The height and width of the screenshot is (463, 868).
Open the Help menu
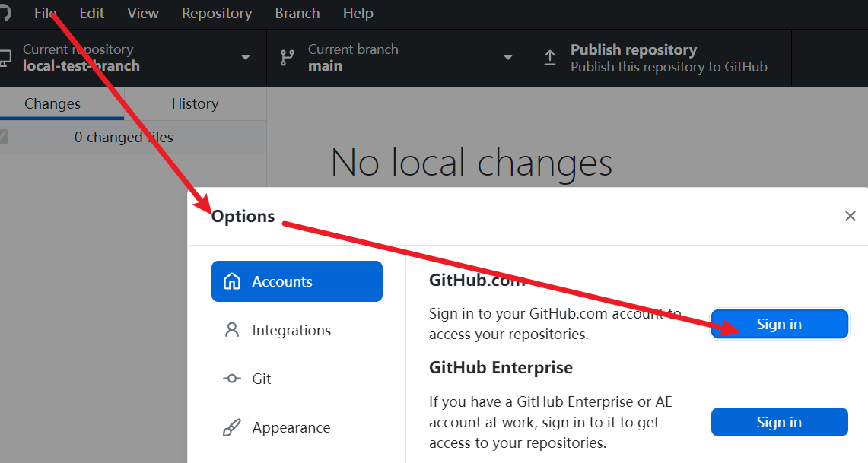coord(358,13)
